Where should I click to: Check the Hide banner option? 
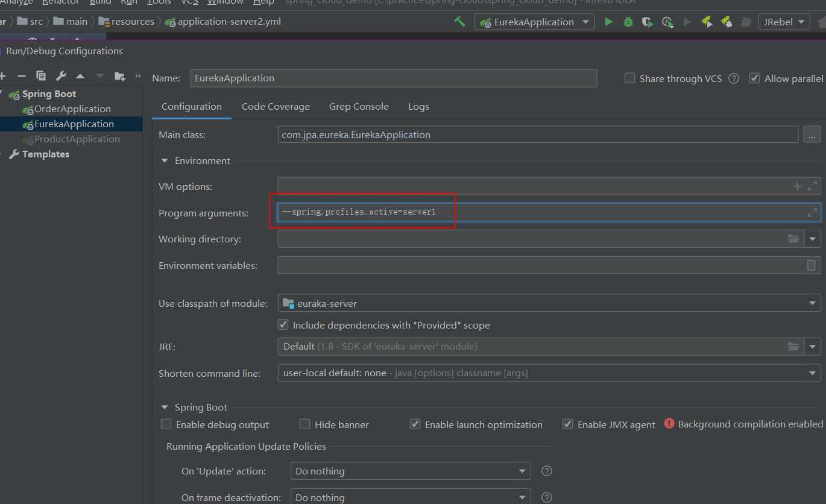pos(304,424)
